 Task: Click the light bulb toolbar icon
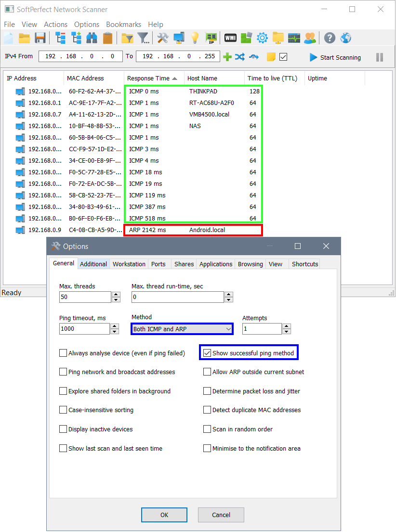pyautogui.click(x=195, y=38)
